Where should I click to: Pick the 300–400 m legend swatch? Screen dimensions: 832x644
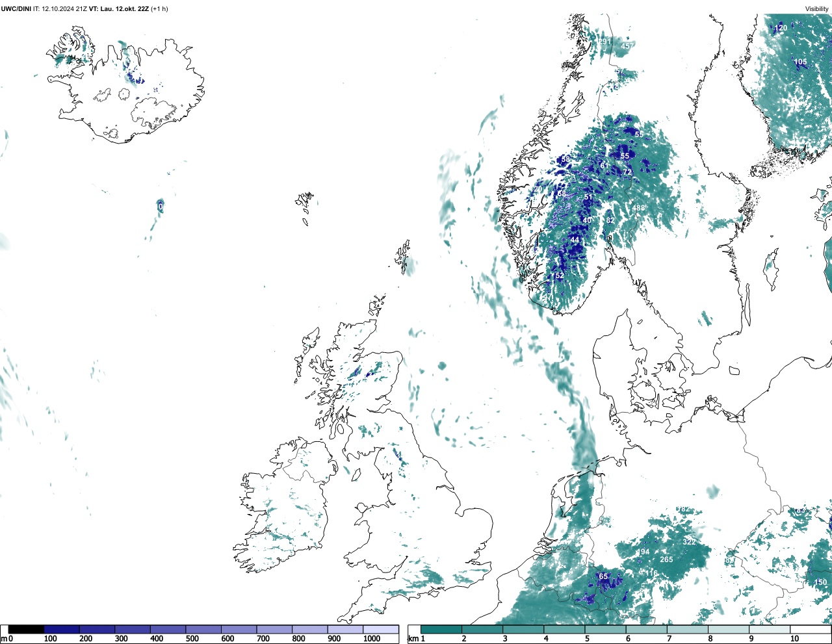tap(133, 629)
